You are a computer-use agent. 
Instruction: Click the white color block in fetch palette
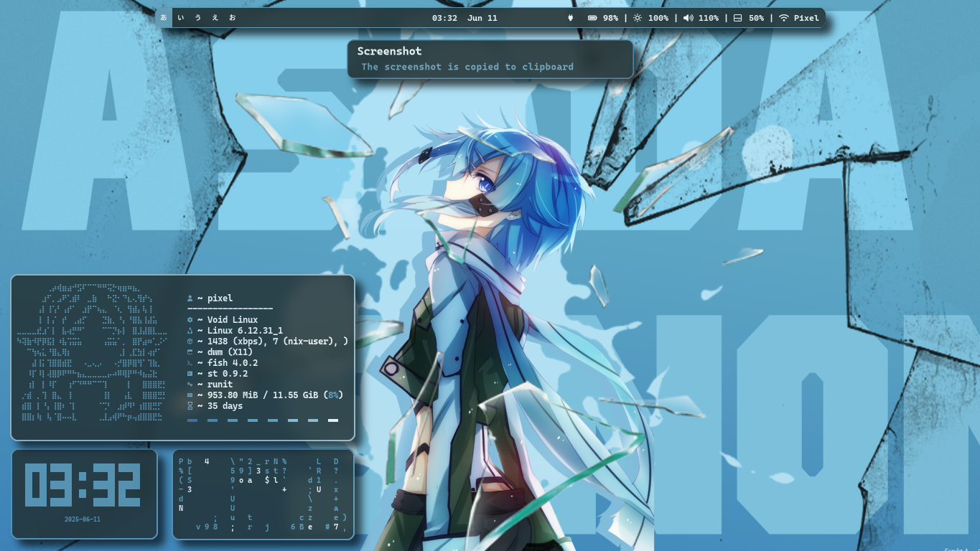click(x=333, y=420)
